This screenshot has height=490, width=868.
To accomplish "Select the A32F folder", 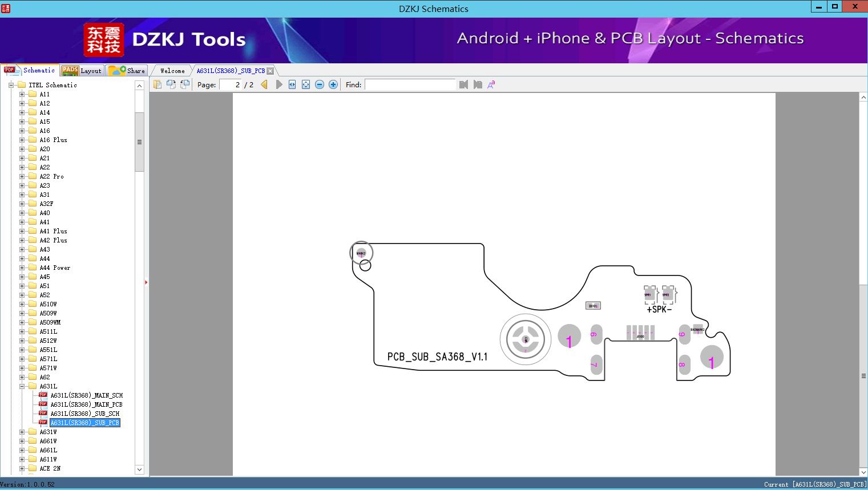I will [47, 204].
